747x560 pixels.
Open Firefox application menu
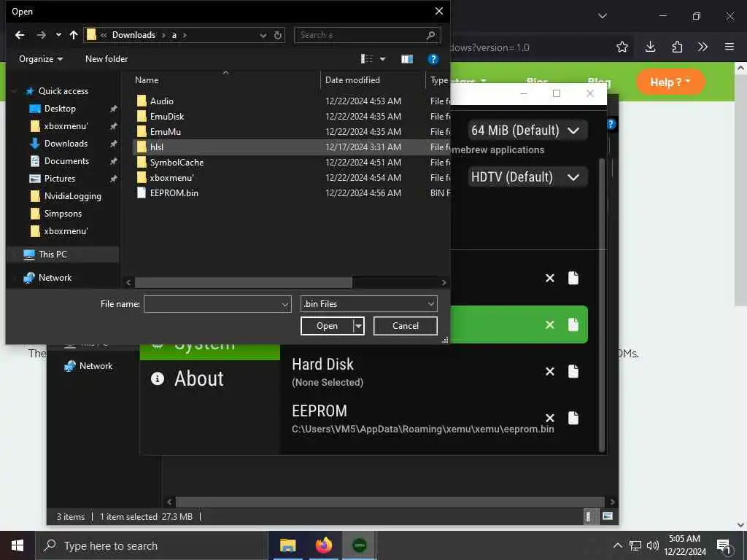point(729,47)
